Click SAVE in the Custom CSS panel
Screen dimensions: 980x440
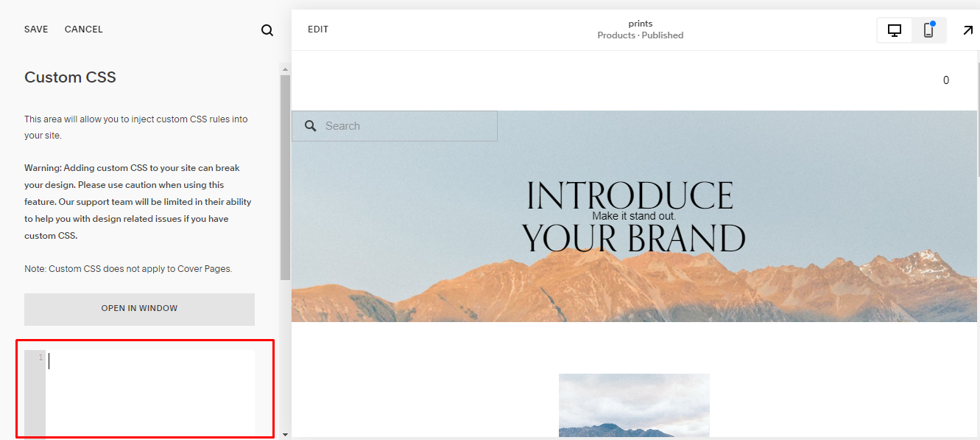point(36,29)
